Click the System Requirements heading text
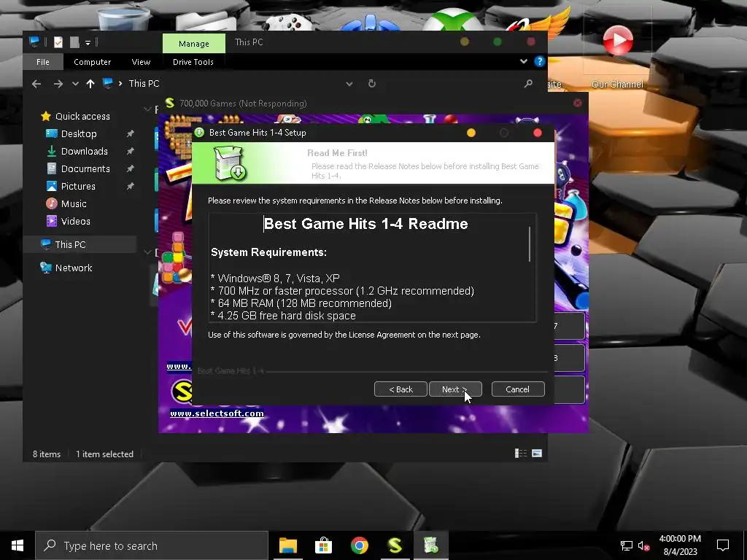Screen dimensions: 747x560 (x=268, y=252)
